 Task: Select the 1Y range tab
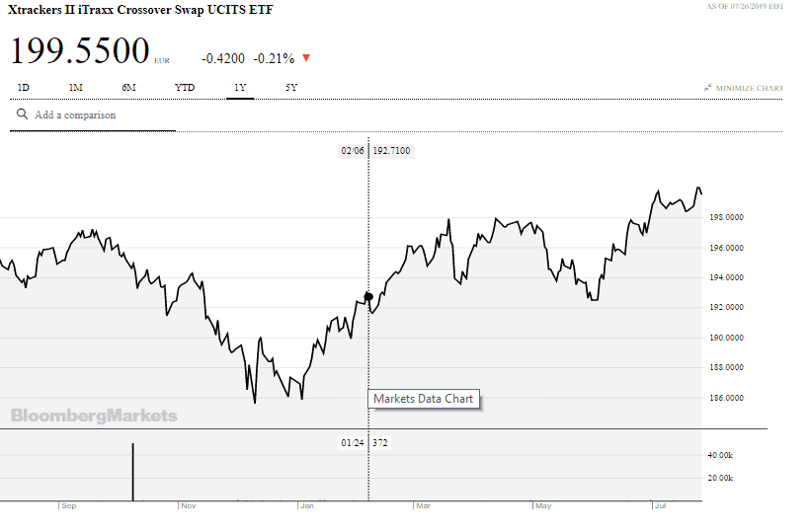click(x=240, y=88)
